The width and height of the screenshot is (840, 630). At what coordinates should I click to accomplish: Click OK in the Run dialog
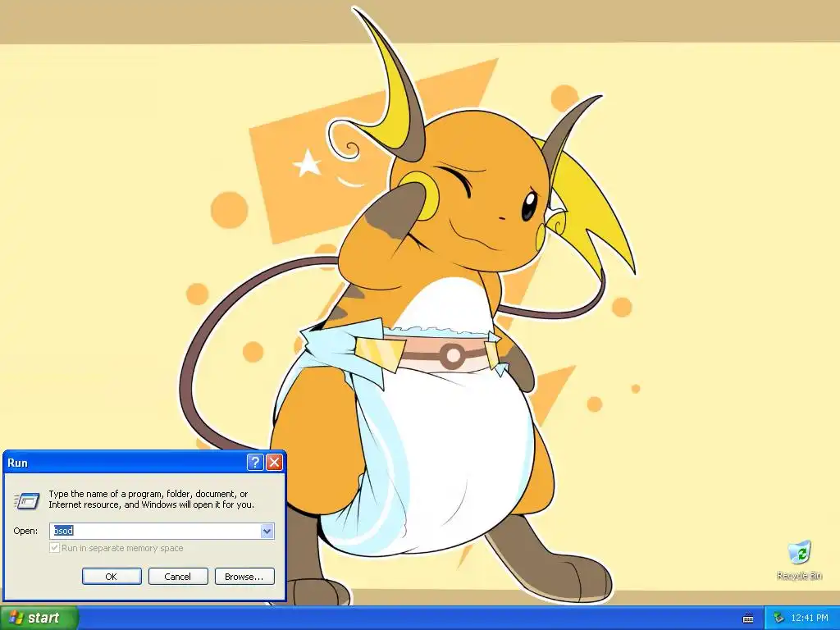pos(112,577)
